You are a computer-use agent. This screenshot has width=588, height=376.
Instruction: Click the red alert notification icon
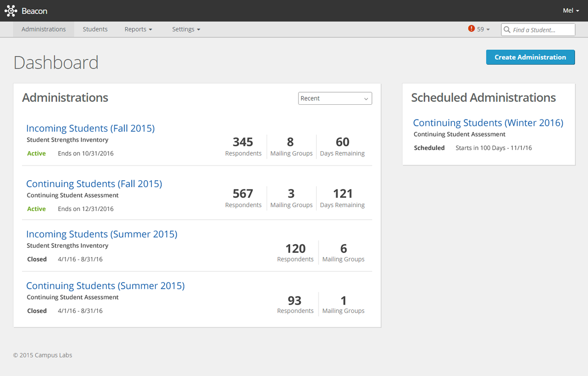tap(471, 29)
